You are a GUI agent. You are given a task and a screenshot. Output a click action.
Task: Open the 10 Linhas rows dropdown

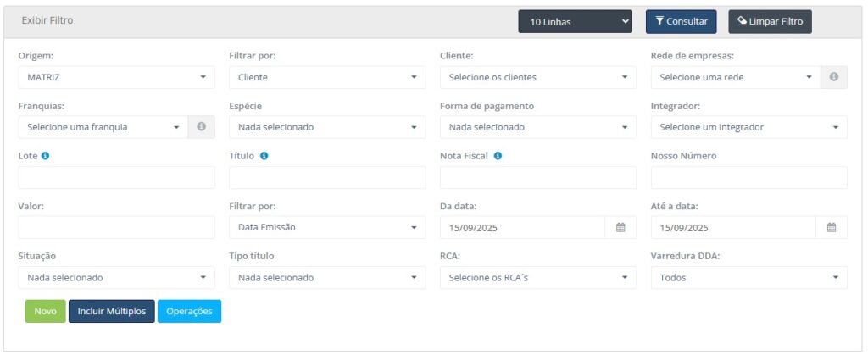[576, 21]
